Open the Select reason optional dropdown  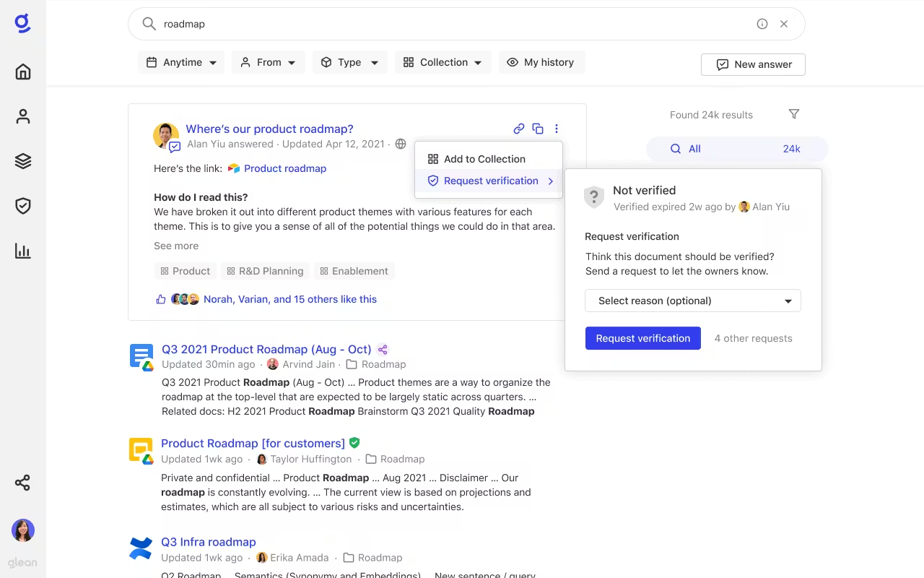(693, 301)
